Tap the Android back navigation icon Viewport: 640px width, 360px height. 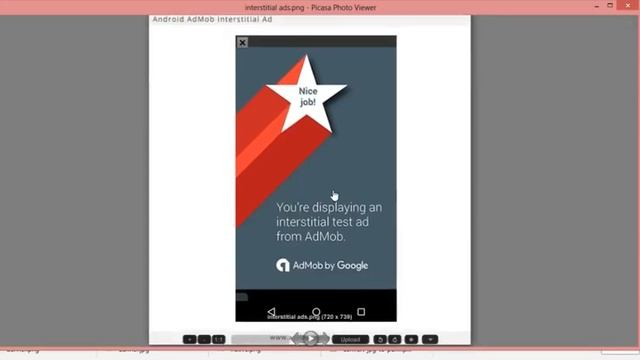(x=271, y=312)
